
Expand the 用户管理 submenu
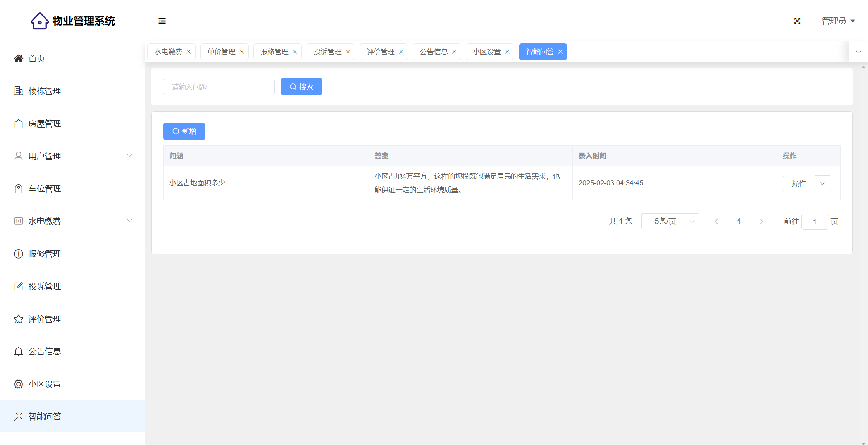point(130,156)
